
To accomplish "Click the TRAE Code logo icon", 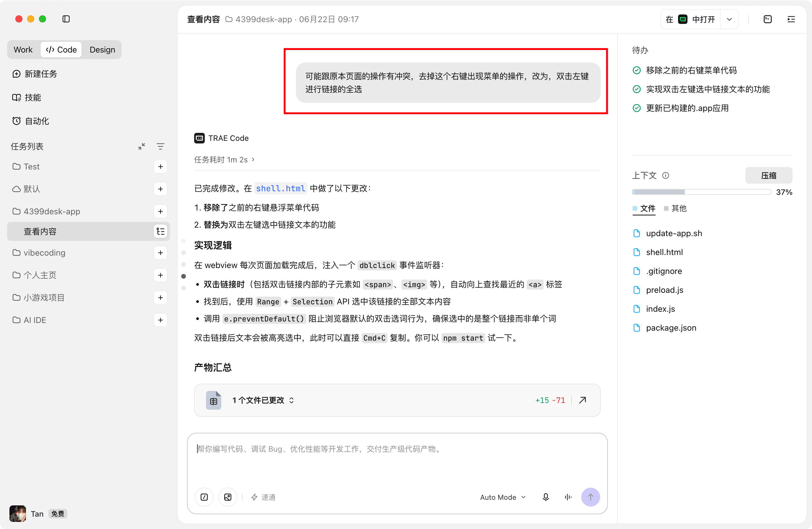I will coord(199,138).
